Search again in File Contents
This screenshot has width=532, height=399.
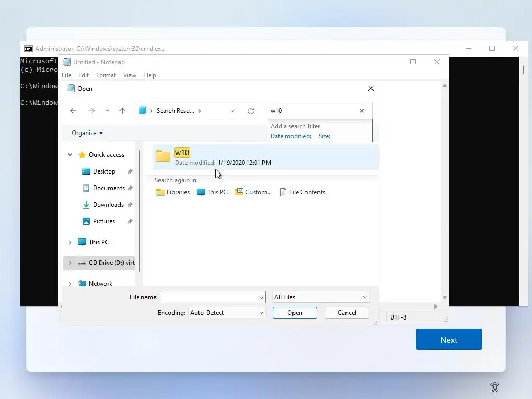click(x=302, y=192)
